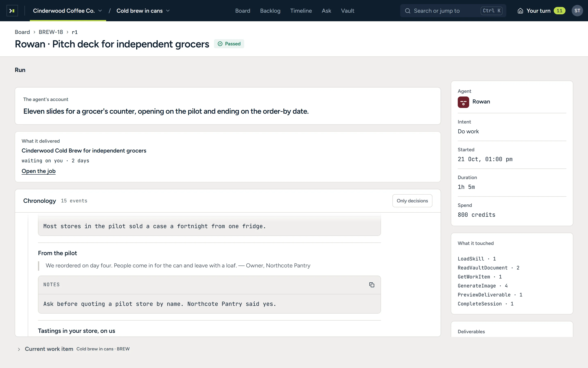
Task: Click the LoadSkill · 1 entry
Action: point(477,259)
